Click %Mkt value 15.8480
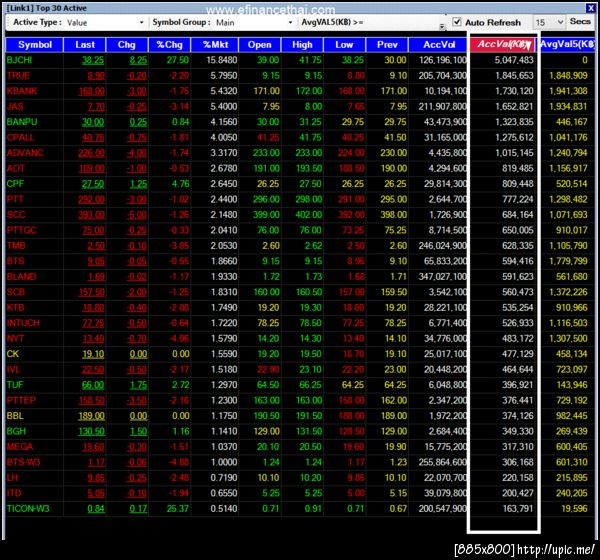 point(222,60)
